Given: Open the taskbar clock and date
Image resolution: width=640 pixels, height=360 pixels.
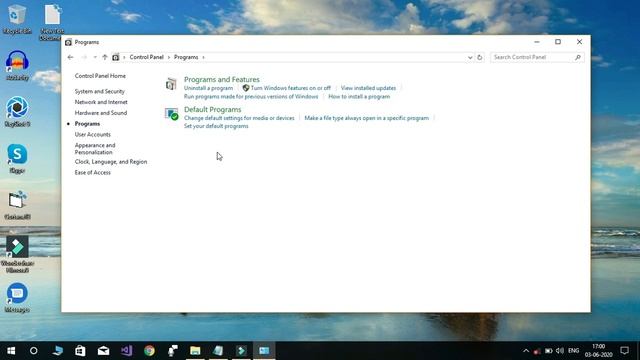Looking at the screenshot, I should 598,351.
